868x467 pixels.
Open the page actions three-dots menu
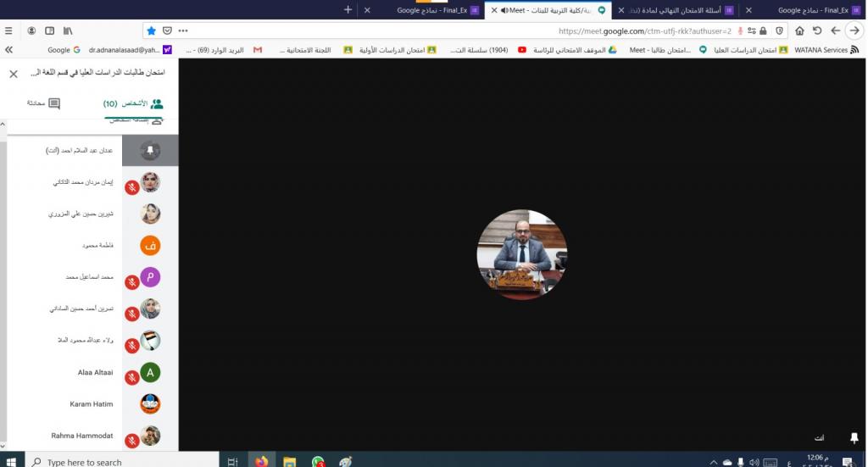pyautogui.click(x=183, y=31)
